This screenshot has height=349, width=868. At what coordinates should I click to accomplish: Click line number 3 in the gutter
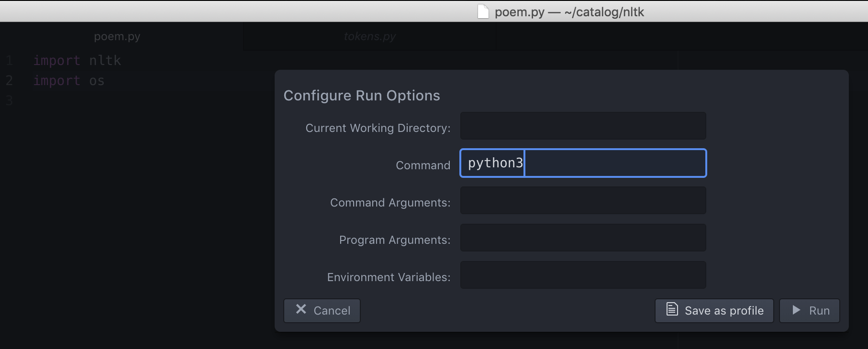pos(10,101)
